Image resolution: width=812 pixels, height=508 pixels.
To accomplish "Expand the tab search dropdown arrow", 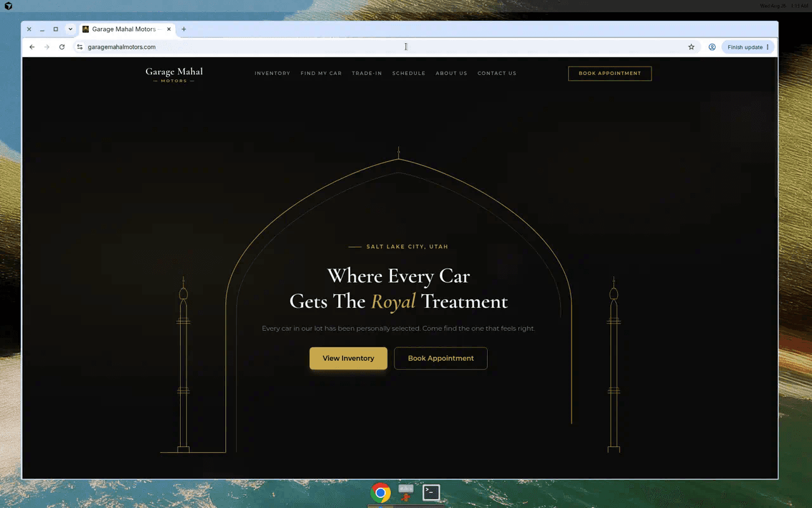I will point(70,29).
